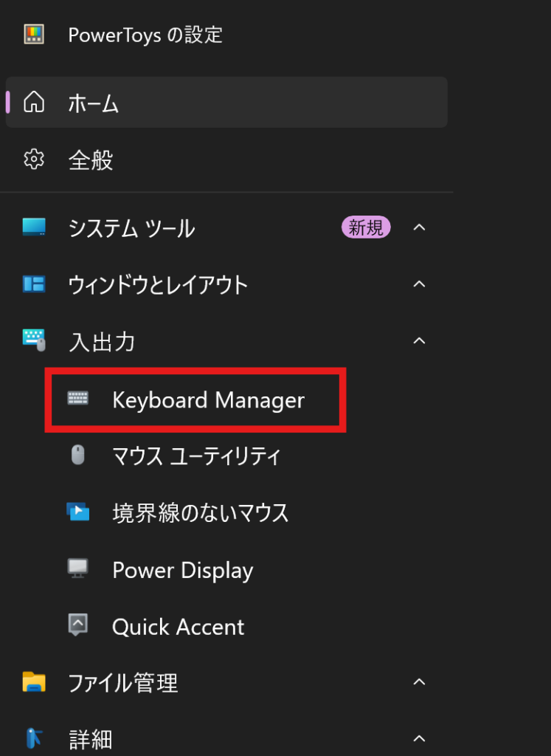Image resolution: width=551 pixels, height=756 pixels.
Task: Click the システム ツール label text
Action: coord(131,227)
